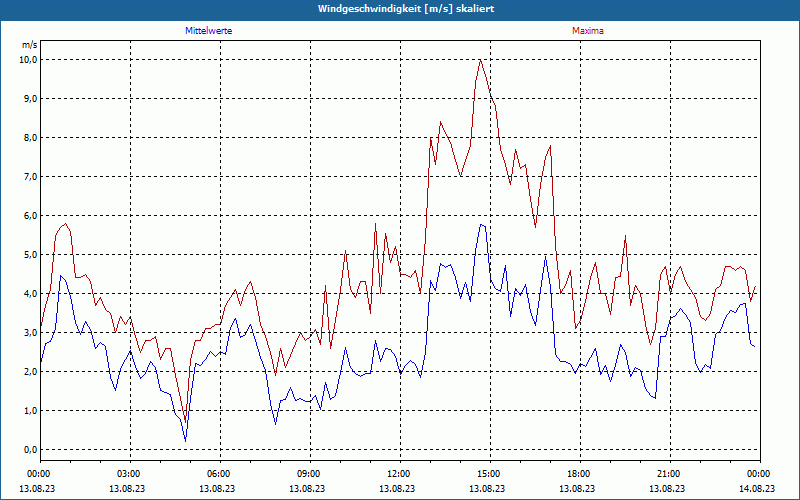Click the '8,0' y-axis label
800x500 pixels.
31,138
